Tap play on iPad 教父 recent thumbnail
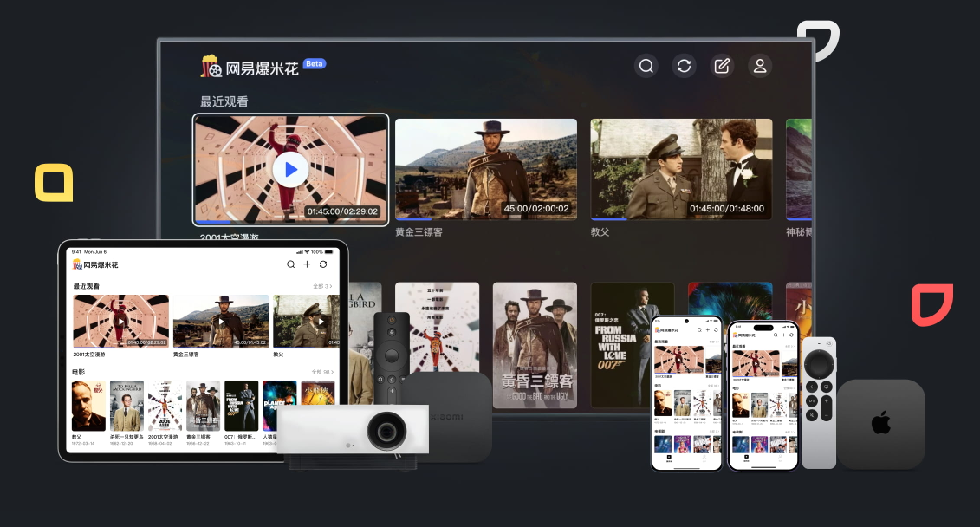The height and width of the screenshot is (527, 980). 321,322
